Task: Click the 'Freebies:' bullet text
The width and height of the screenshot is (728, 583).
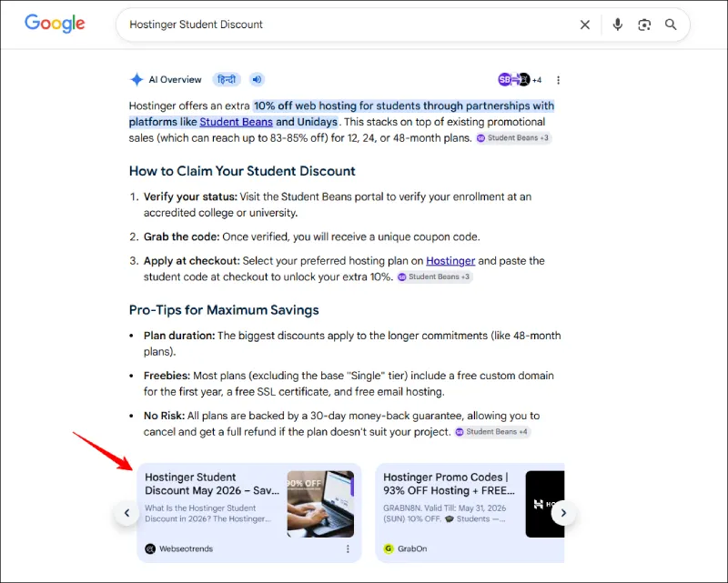Action: [167, 376]
